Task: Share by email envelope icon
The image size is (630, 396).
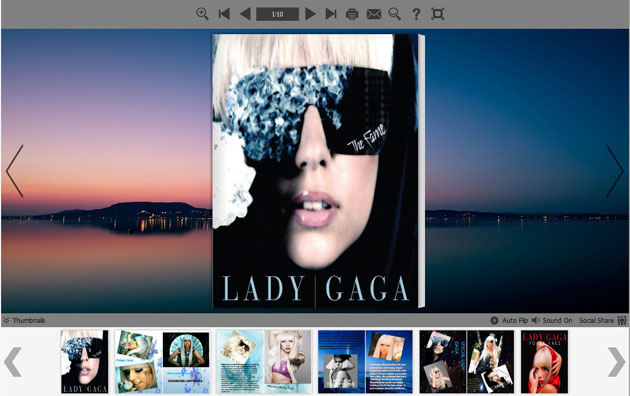Action: (374, 14)
